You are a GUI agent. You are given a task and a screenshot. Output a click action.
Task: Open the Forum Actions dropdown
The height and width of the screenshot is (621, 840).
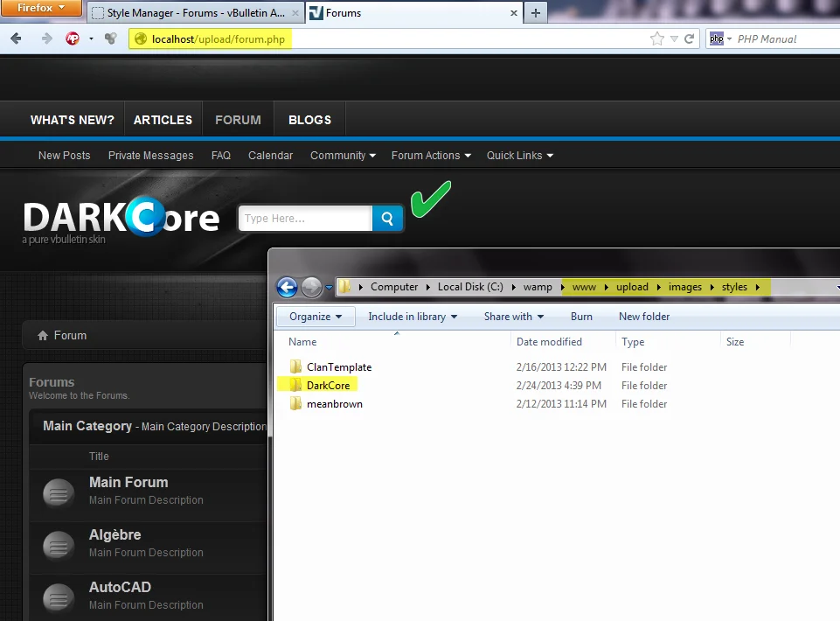(431, 156)
